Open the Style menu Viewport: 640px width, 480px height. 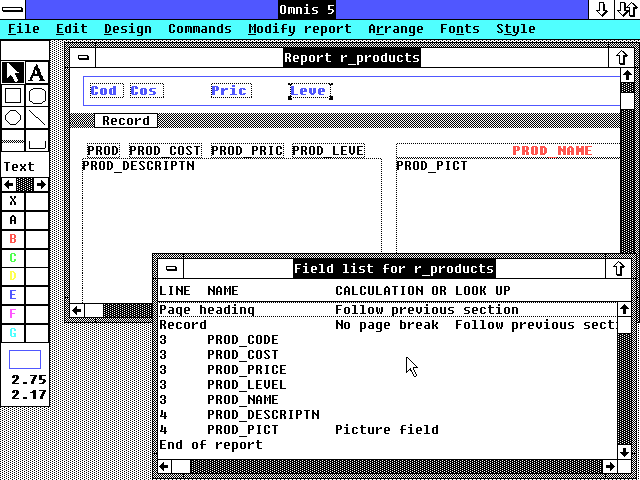click(516, 29)
